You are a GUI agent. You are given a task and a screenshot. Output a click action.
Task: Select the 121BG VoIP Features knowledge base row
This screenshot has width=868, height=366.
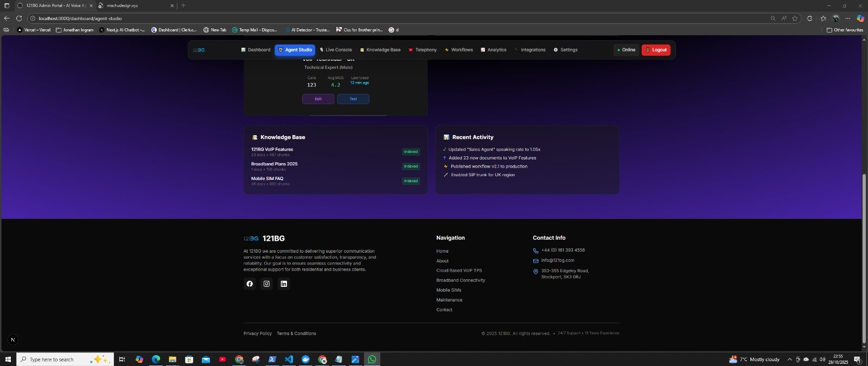pos(335,152)
